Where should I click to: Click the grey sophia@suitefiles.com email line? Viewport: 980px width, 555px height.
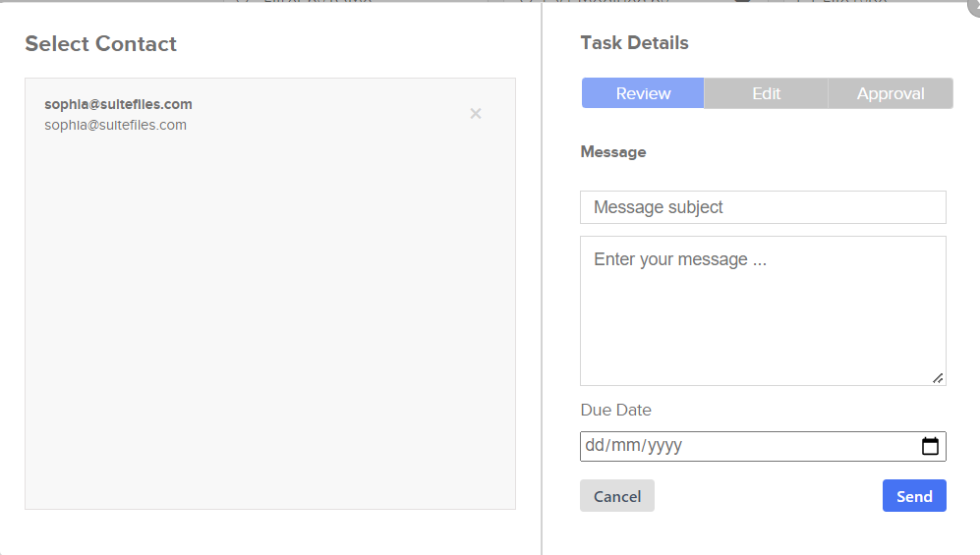(x=116, y=125)
